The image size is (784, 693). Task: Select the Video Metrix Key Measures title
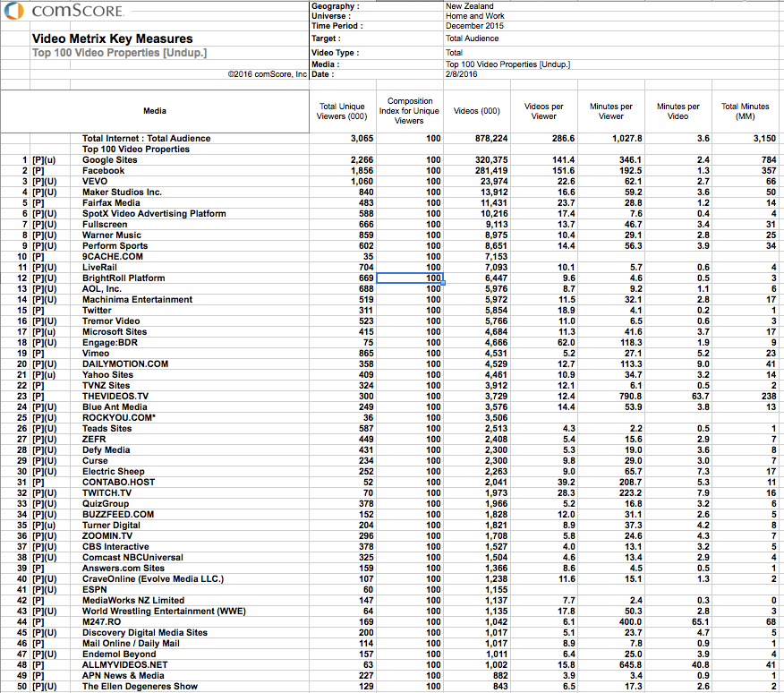(x=113, y=38)
